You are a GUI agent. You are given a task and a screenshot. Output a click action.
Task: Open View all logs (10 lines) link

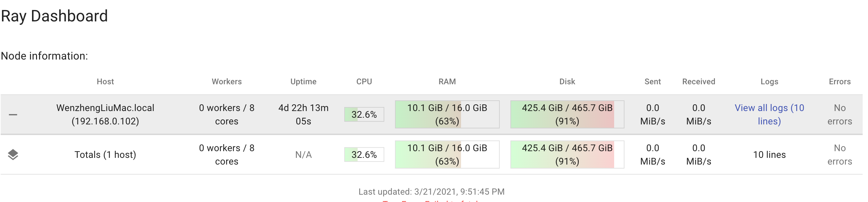pyautogui.click(x=769, y=114)
